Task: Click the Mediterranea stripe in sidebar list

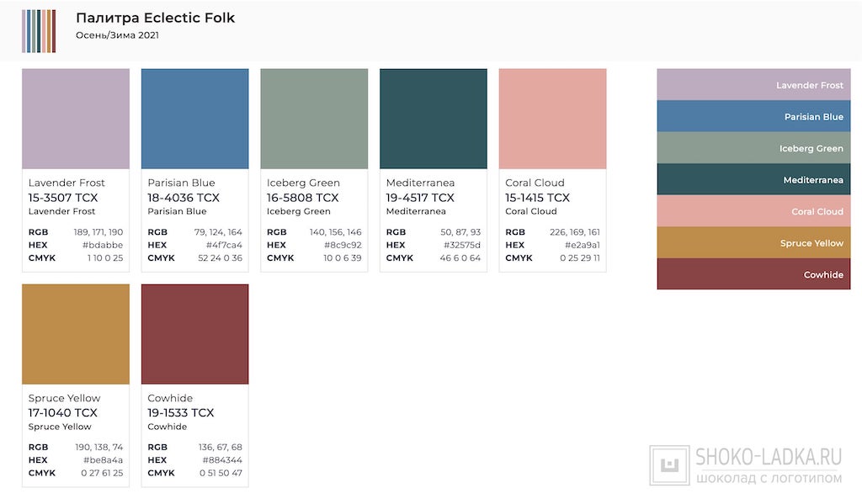Action: click(x=753, y=180)
